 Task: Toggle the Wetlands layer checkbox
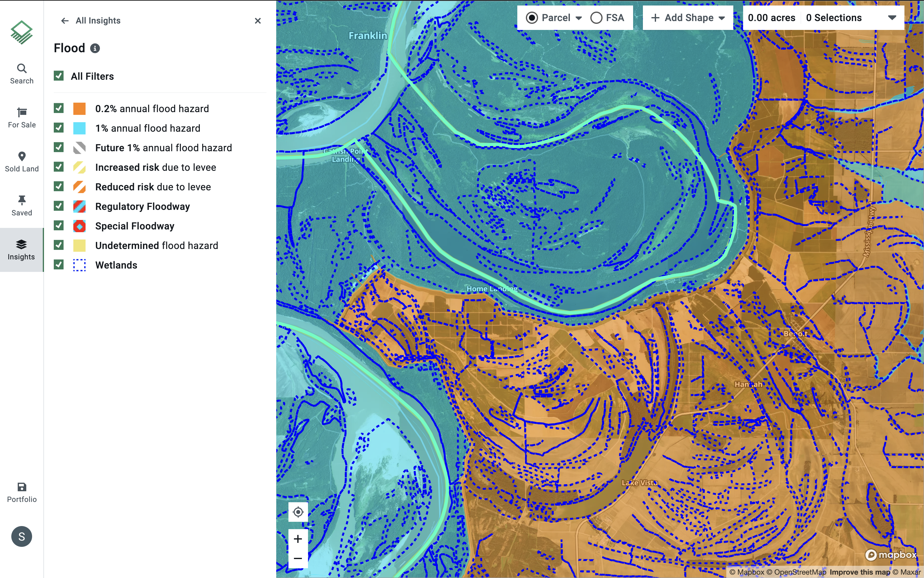coord(59,265)
